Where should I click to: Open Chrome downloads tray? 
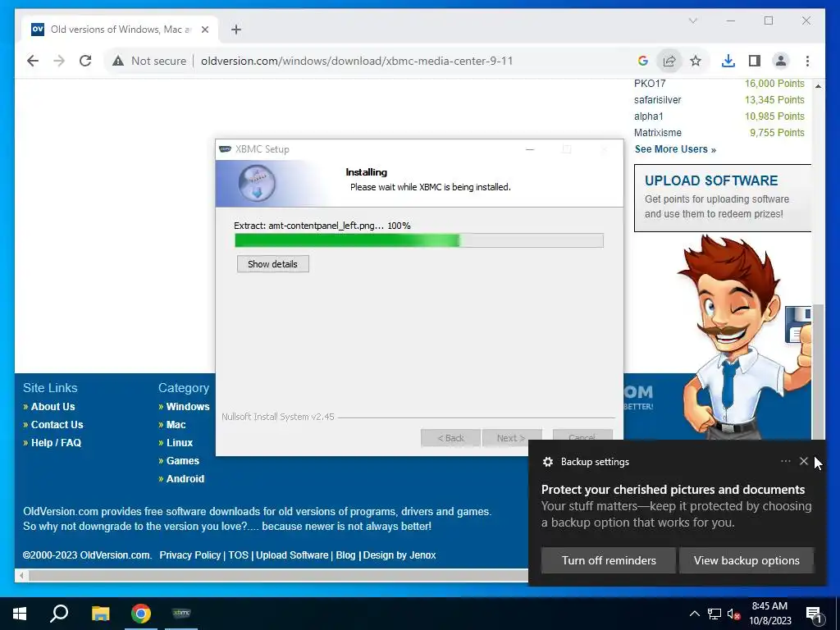(x=728, y=61)
